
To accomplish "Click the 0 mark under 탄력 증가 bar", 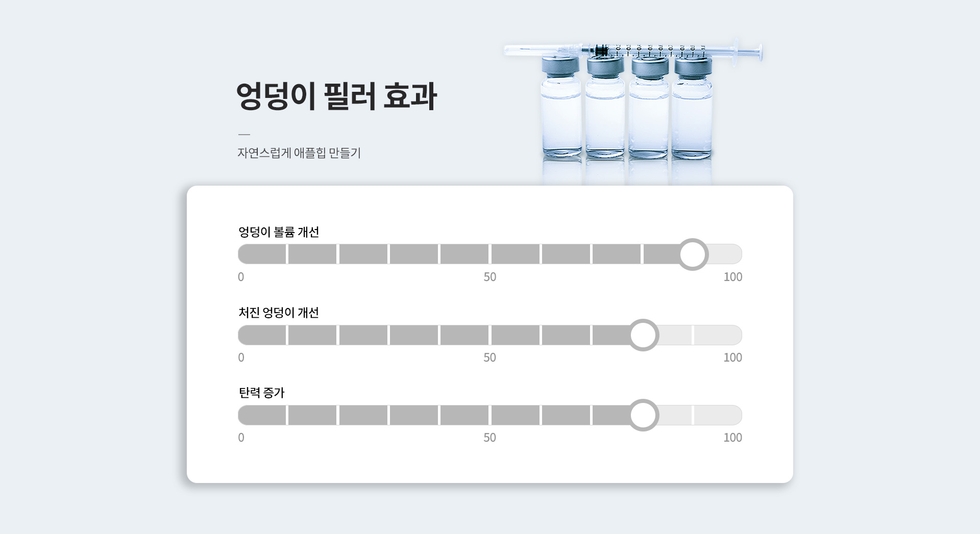I will [241, 438].
